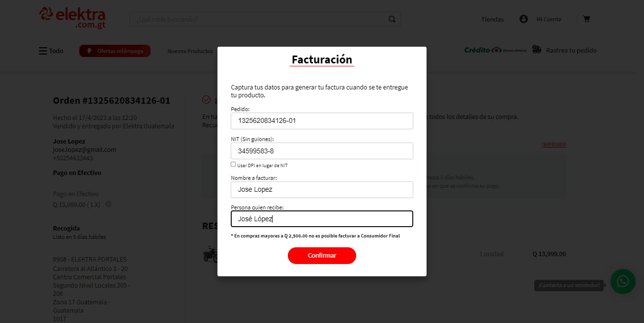Click the Mi Cuenta user avatar icon

tap(523, 19)
